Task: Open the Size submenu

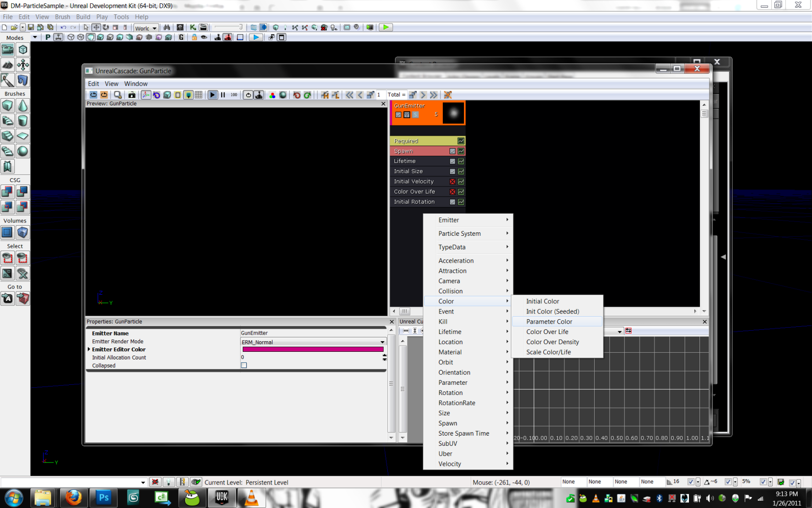Action: coord(468,413)
